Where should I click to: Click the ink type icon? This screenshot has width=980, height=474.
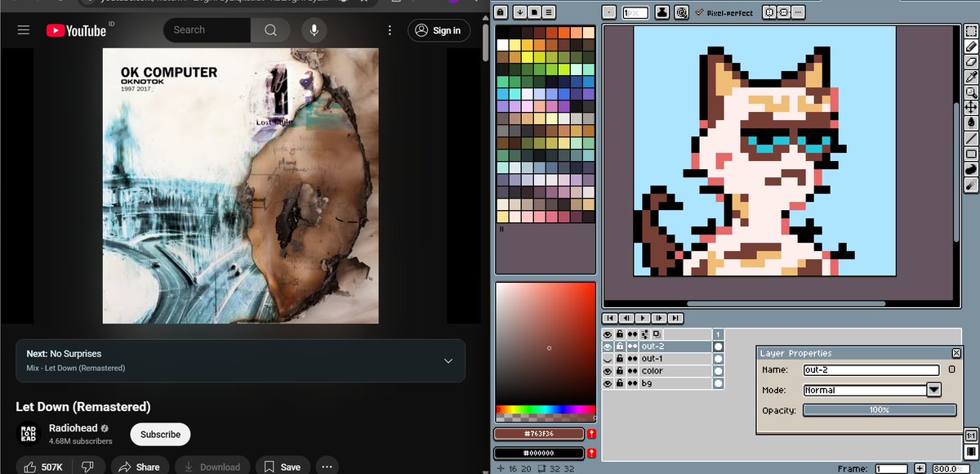tap(664, 12)
